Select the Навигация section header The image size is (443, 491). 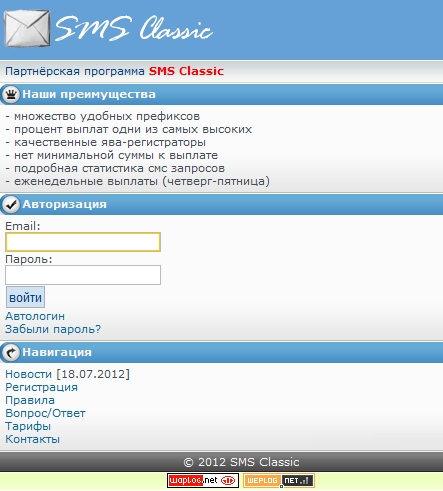(221, 352)
